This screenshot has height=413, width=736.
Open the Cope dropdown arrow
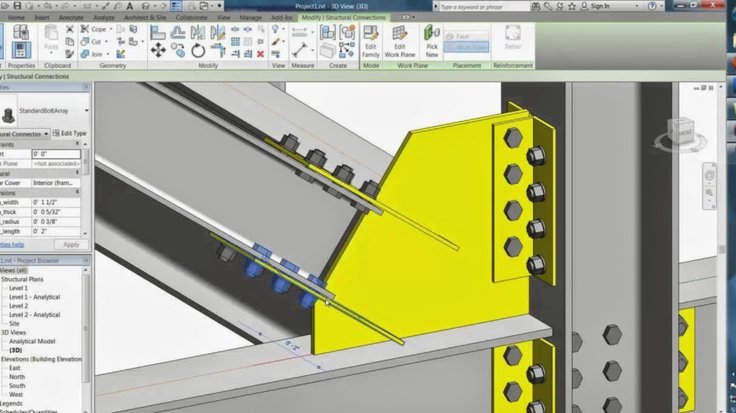point(111,29)
